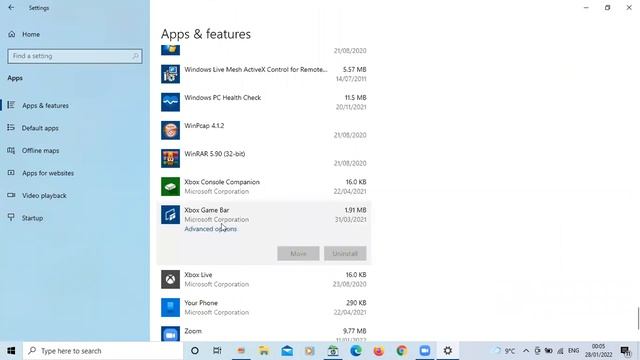Screen dimensions: 640x360
Task: Click the Find a setting search box
Action: point(75,56)
